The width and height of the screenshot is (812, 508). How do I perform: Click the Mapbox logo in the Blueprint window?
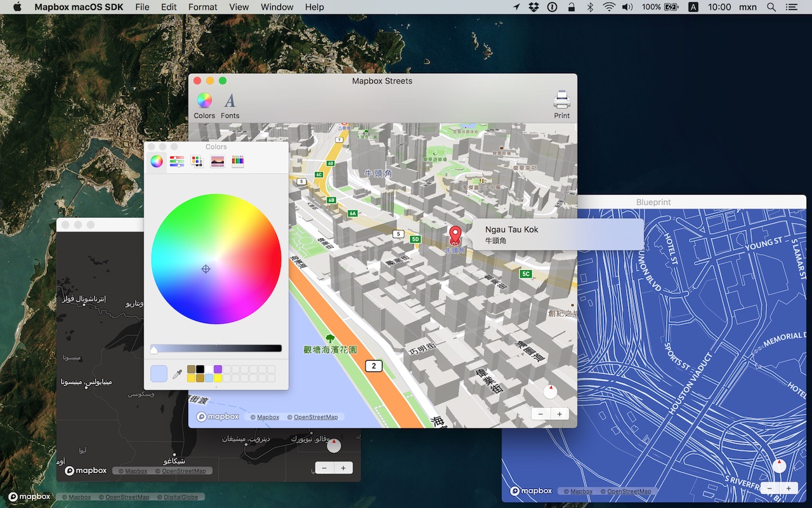(531, 491)
